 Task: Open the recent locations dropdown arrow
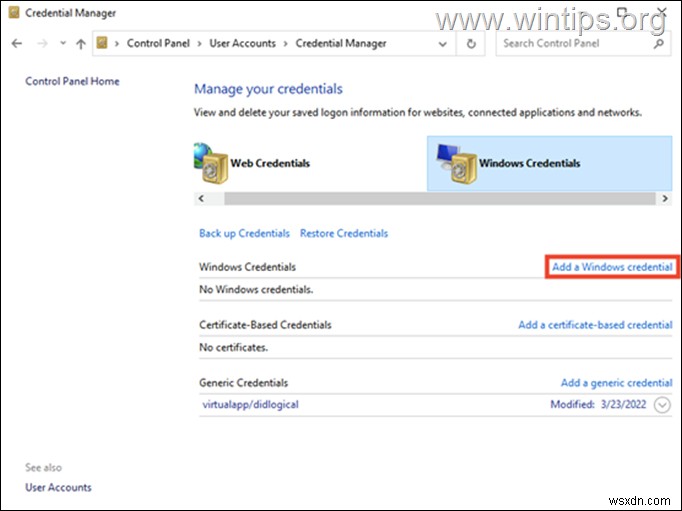point(63,43)
